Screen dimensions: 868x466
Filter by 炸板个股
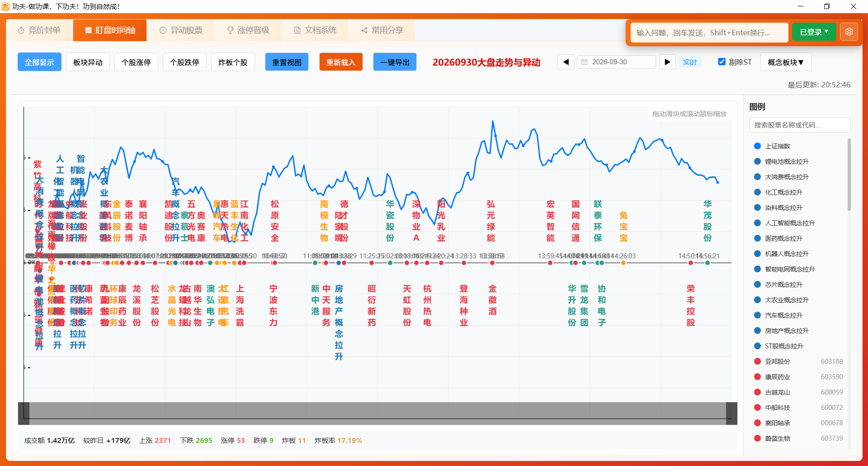click(x=233, y=62)
